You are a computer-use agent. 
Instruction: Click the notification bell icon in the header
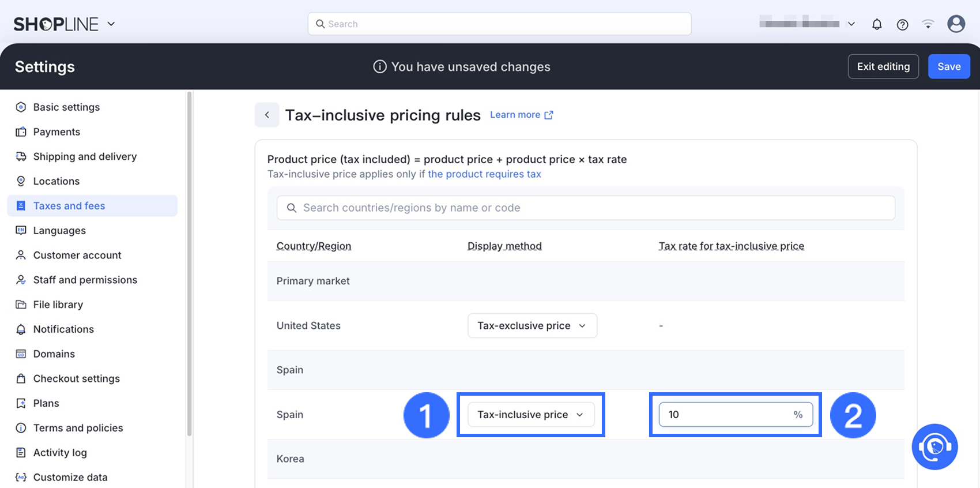877,24
